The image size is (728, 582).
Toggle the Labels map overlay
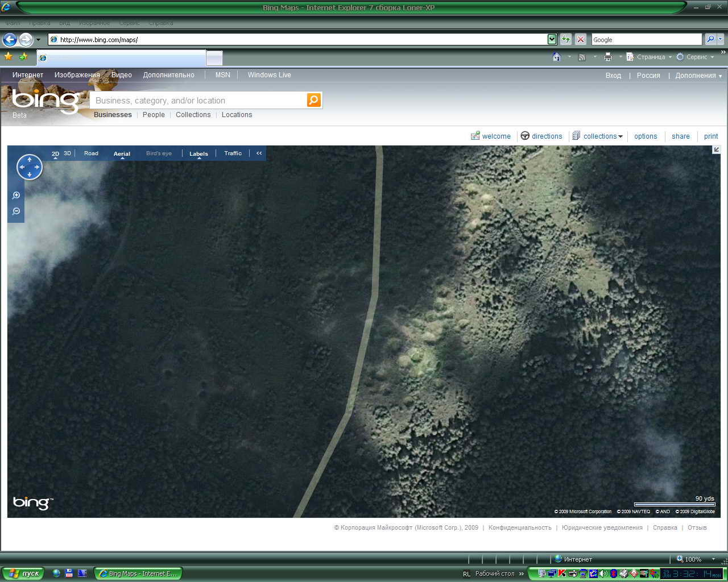point(198,153)
